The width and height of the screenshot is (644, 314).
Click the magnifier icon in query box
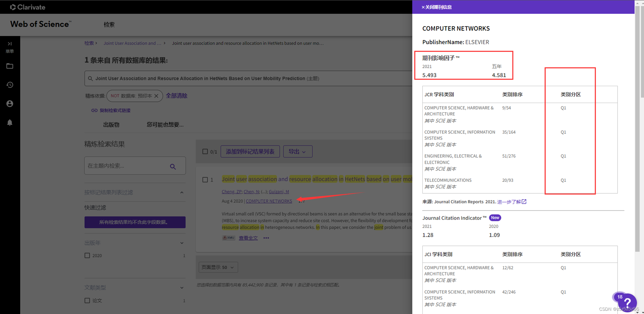(x=90, y=78)
